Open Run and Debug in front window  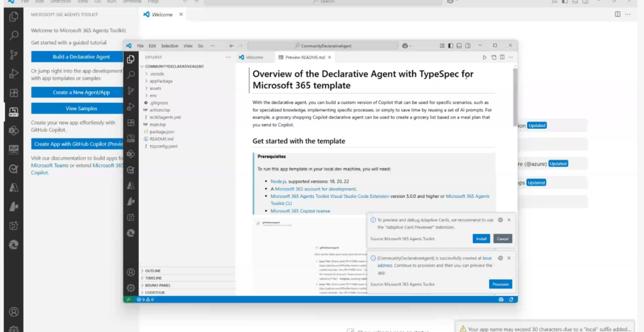(131, 107)
